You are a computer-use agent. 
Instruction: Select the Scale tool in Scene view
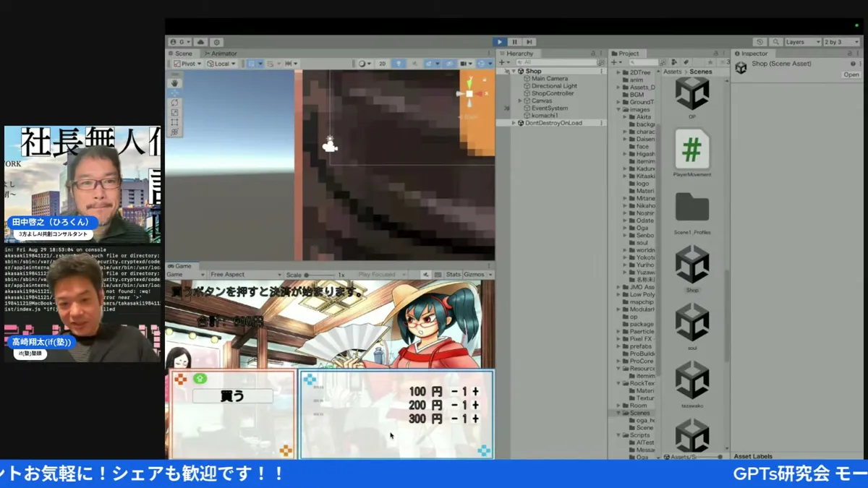175,113
